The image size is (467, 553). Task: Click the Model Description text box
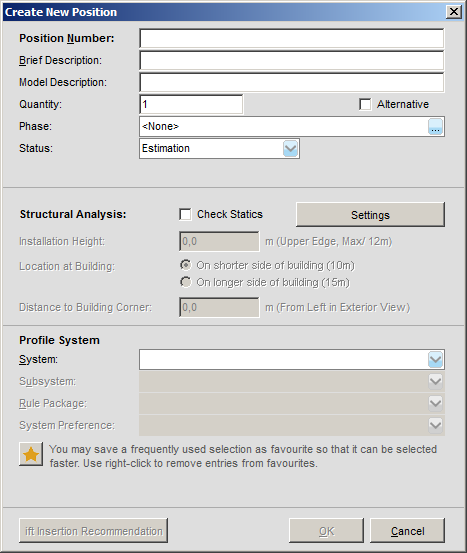[x=292, y=83]
